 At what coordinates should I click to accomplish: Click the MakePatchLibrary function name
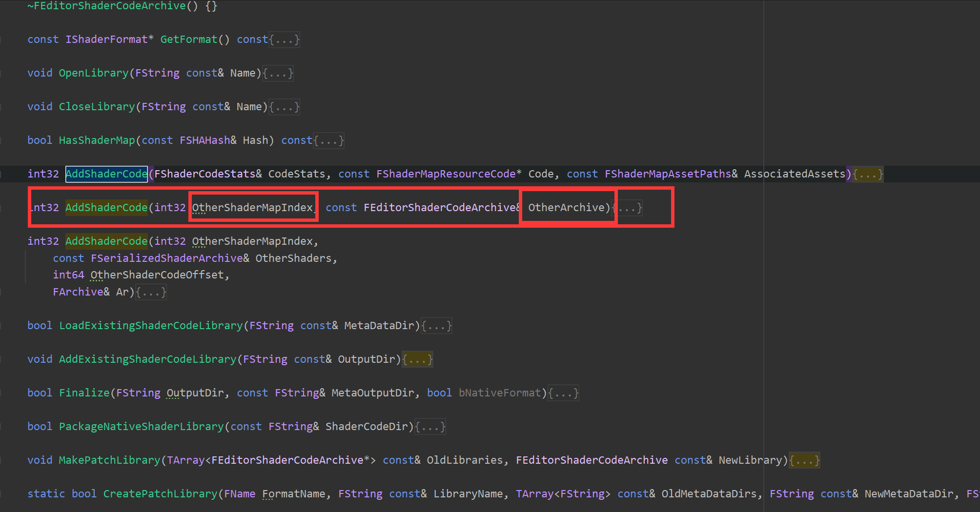[110, 460]
